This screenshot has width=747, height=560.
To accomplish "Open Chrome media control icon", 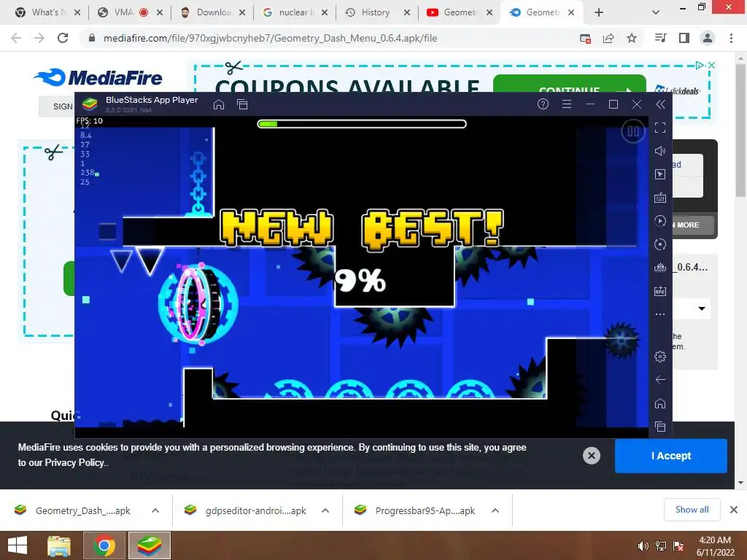I will (x=661, y=38).
